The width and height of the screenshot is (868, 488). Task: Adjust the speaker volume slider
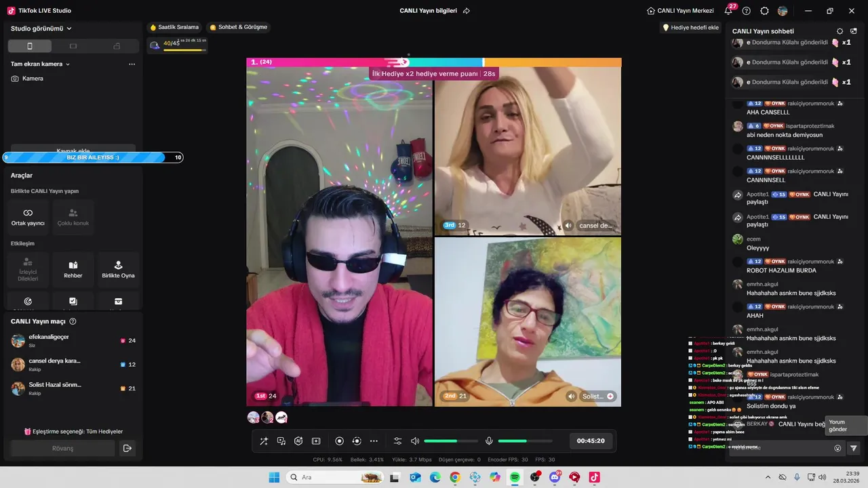point(451,441)
